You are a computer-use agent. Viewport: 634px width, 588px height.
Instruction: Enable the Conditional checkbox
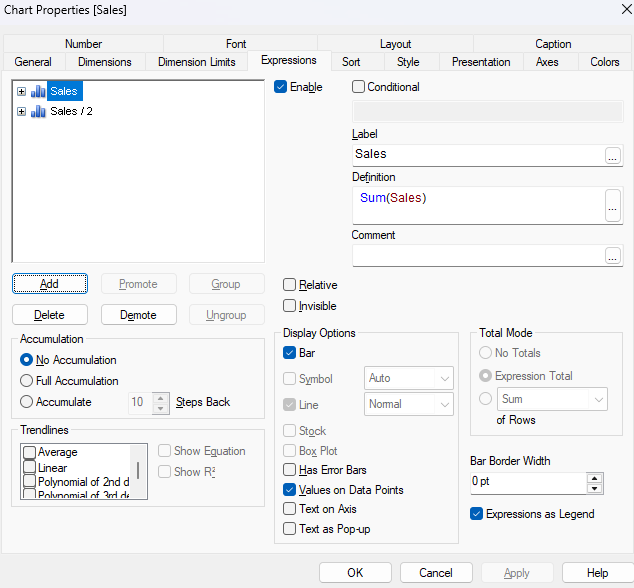[x=358, y=87]
